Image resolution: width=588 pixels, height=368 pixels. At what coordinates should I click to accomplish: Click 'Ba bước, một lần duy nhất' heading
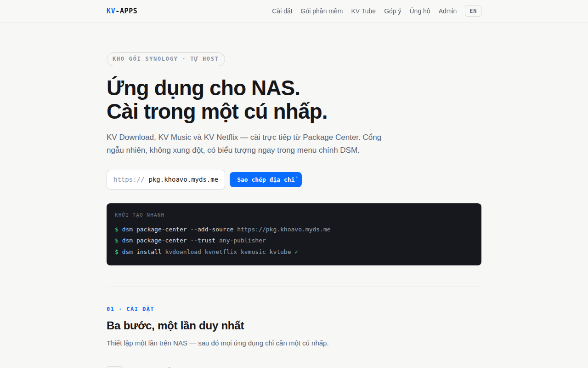coord(175,326)
